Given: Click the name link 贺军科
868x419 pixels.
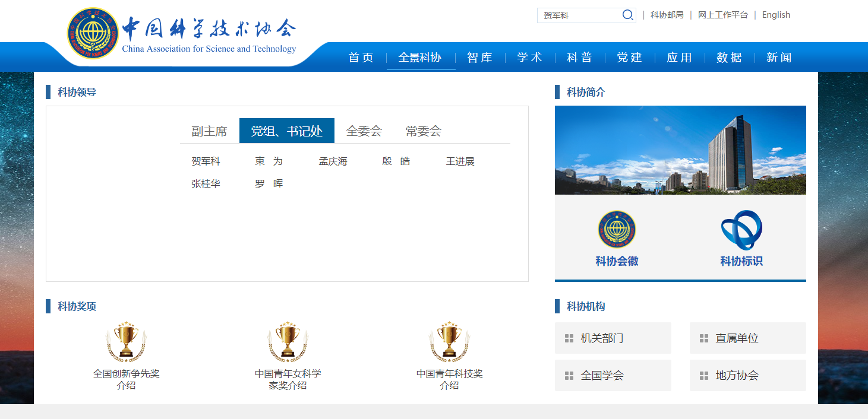Looking at the screenshot, I should 206,161.
